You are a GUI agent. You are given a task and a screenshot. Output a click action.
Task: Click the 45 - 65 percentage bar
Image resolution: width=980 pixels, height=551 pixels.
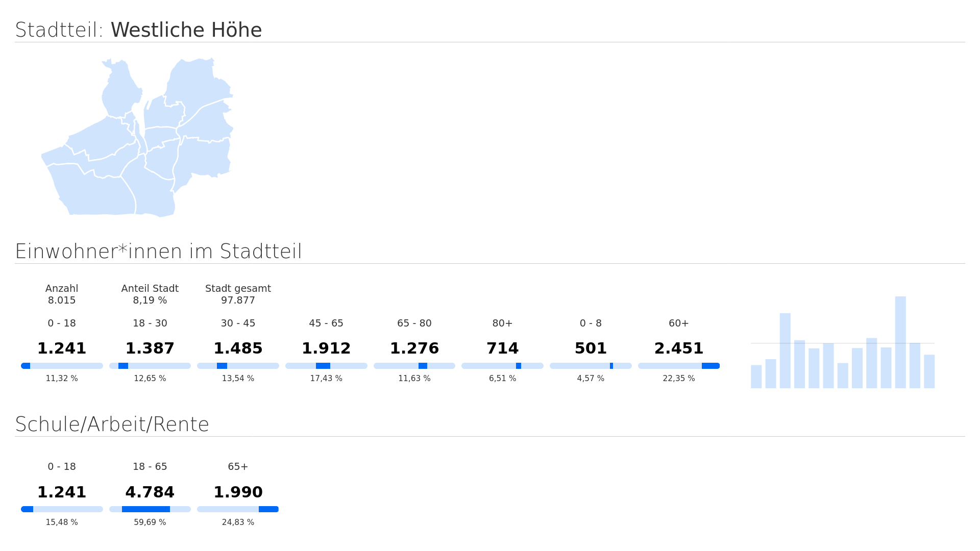[326, 366]
